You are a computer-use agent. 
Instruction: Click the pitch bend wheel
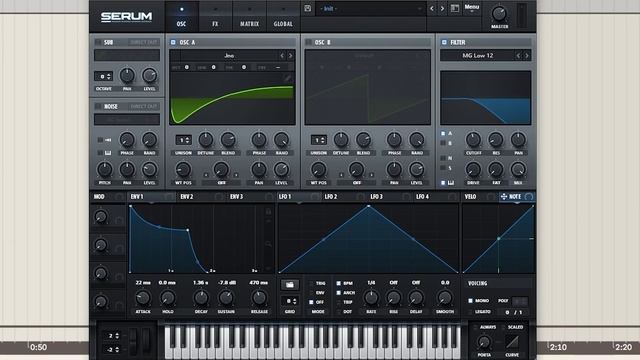pos(133,341)
